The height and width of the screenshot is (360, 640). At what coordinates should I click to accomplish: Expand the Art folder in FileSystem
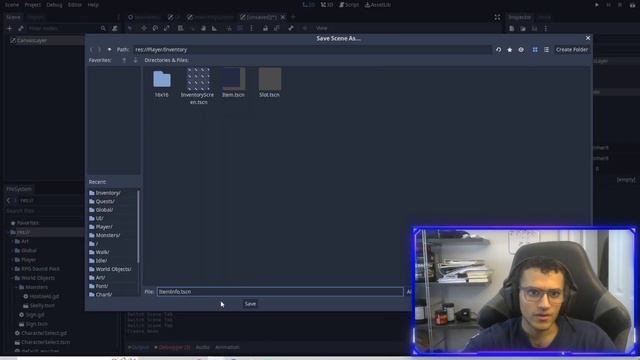click(12, 241)
